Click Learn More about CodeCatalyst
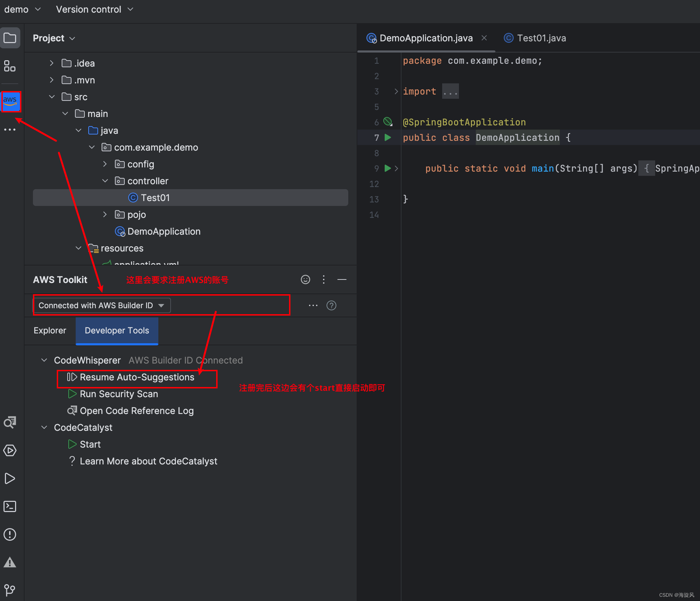Image resolution: width=700 pixels, height=601 pixels. tap(149, 461)
